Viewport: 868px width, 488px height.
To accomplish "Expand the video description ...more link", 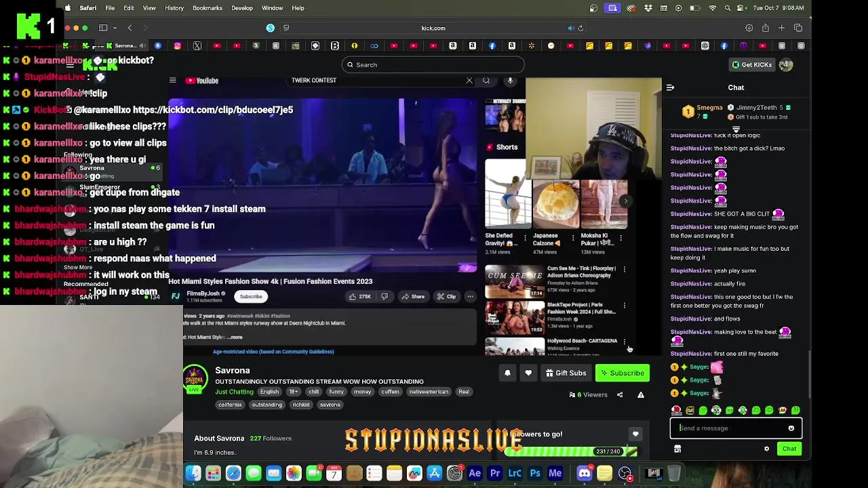I will (235, 337).
